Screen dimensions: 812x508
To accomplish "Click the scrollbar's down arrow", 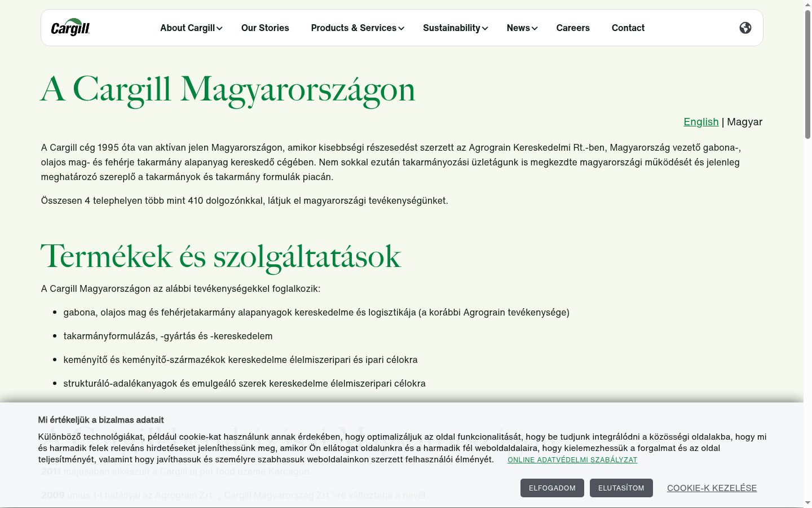I will click(807, 503).
